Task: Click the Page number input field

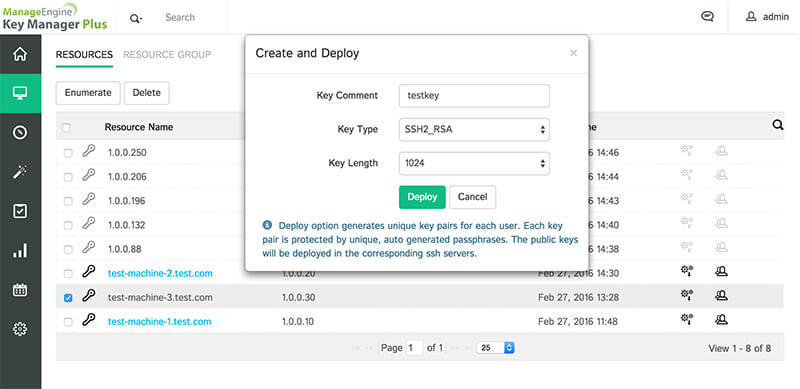Action: click(x=414, y=348)
